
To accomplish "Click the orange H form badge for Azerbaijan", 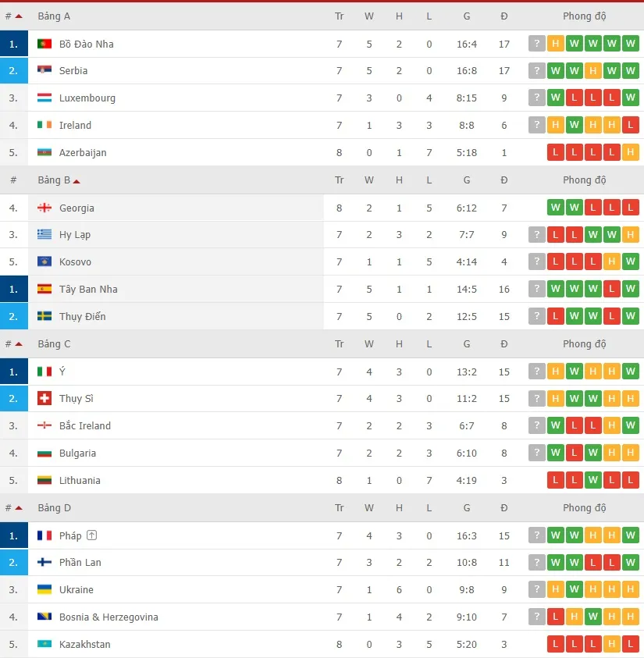I will (x=631, y=153).
